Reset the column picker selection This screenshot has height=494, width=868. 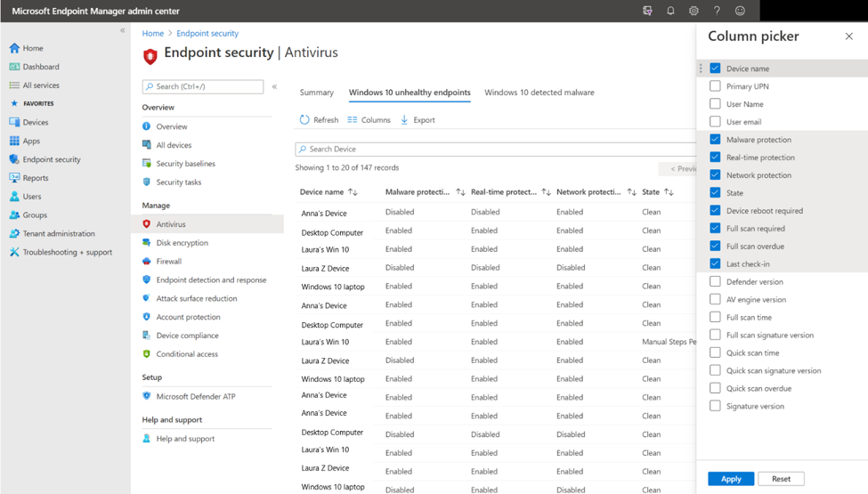pyautogui.click(x=781, y=479)
